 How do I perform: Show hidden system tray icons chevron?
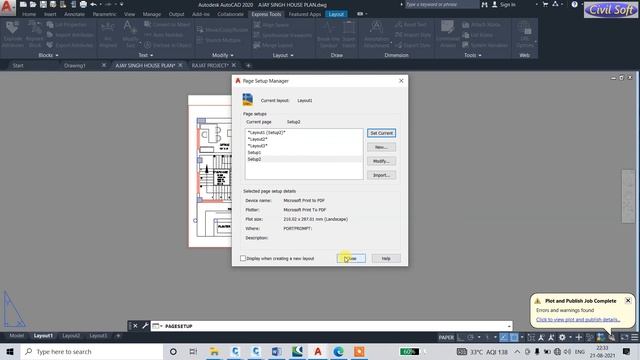[x=517, y=351]
